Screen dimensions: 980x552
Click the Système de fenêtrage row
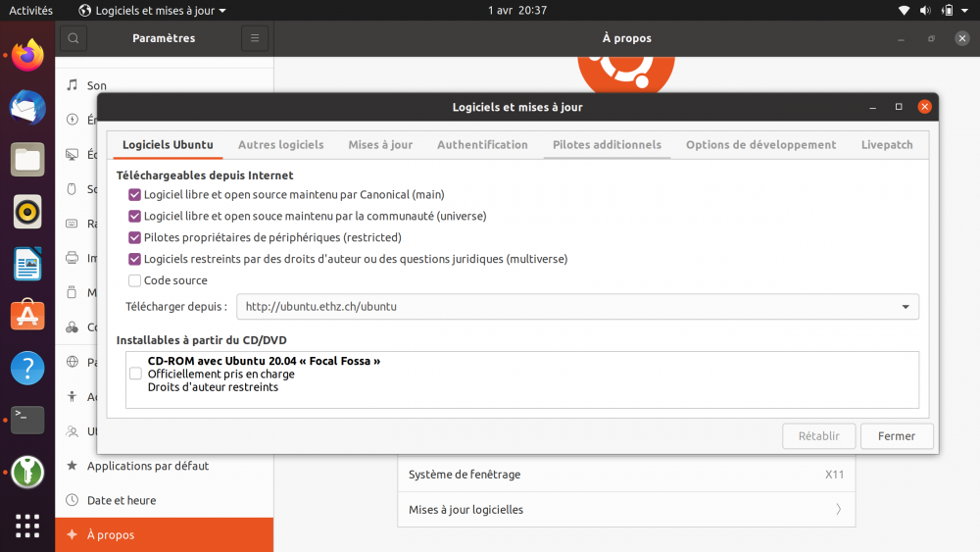[x=626, y=475]
